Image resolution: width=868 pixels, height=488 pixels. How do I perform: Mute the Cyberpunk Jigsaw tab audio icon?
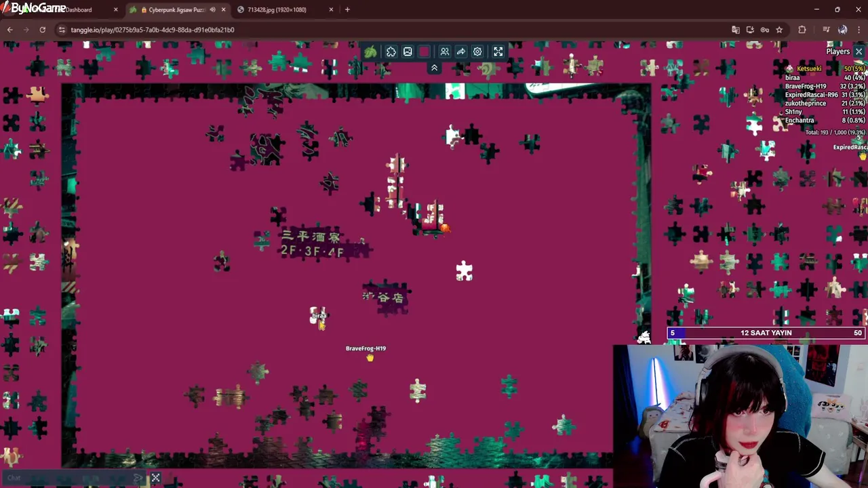click(212, 9)
